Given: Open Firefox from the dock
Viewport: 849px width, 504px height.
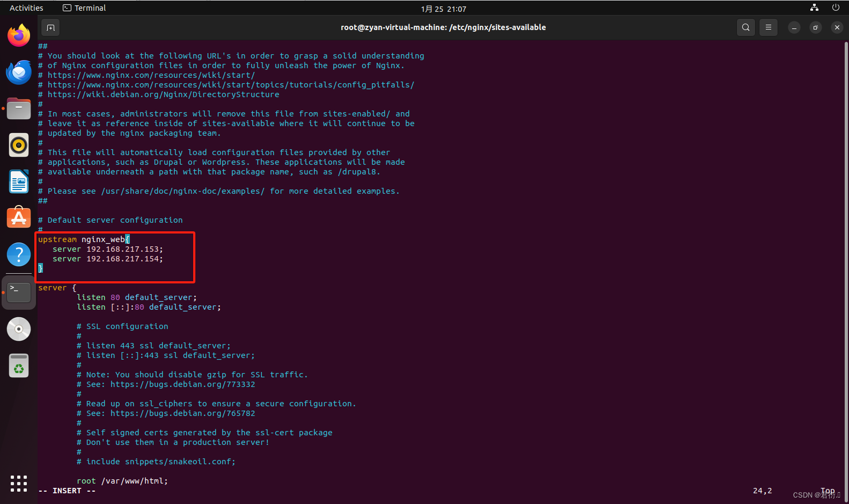Looking at the screenshot, I should click(19, 35).
